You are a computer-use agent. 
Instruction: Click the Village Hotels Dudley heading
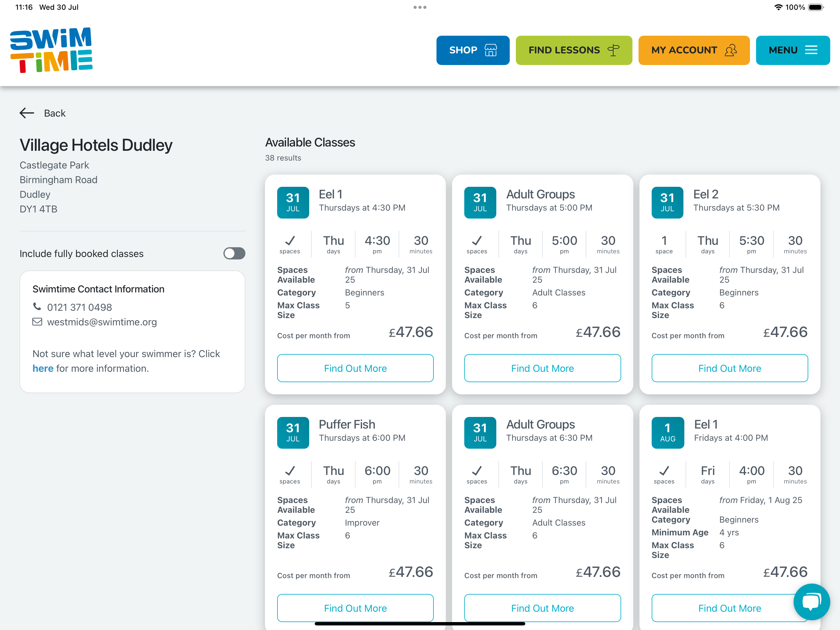(96, 145)
